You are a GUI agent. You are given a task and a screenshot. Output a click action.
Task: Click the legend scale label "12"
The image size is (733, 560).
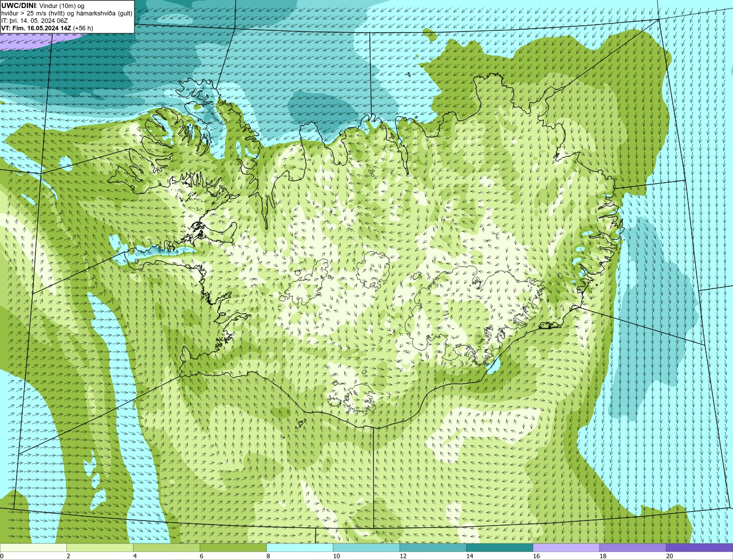tap(403, 556)
